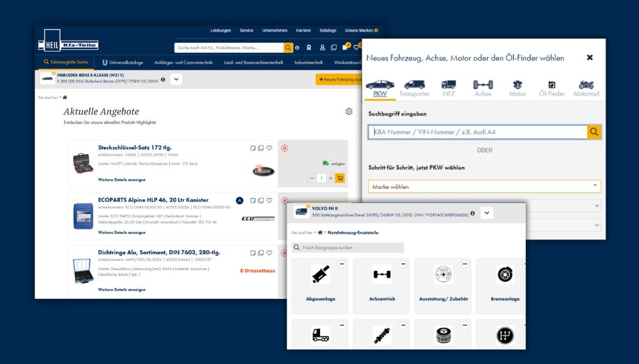Show Weitere Details for Steckschlüssel-Satz

(121, 179)
